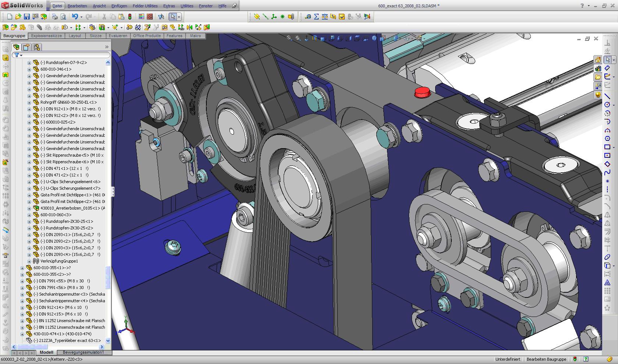This screenshot has height=364, width=618.
Task: Click the Undo arrow icon
Action: 75,17
